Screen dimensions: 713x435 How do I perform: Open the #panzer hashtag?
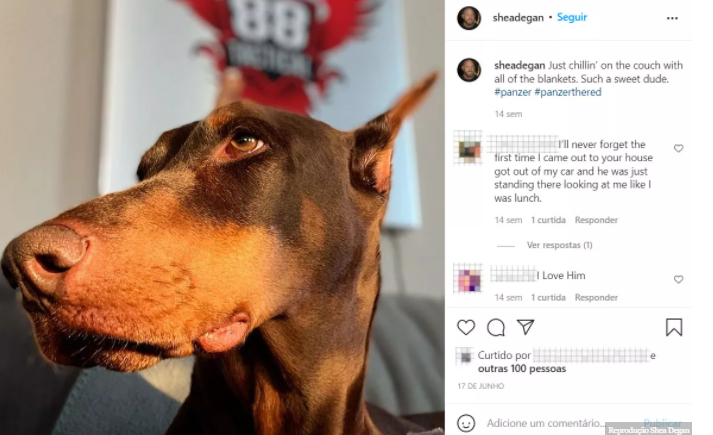pyautogui.click(x=512, y=92)
